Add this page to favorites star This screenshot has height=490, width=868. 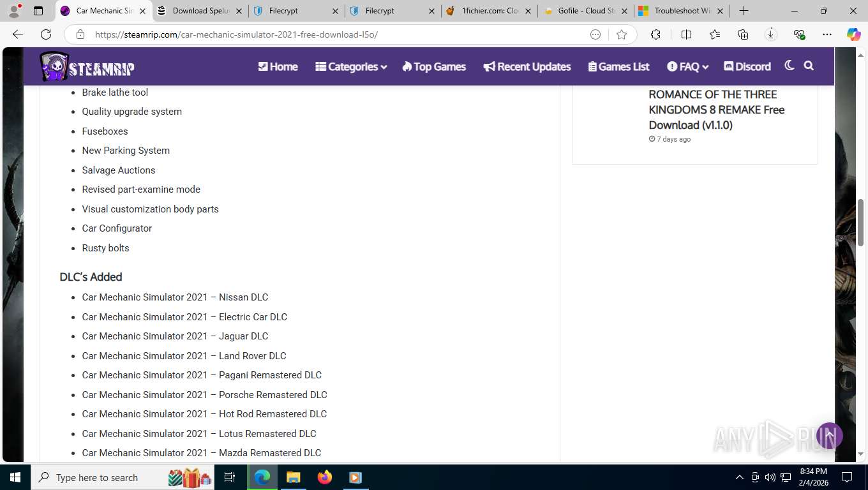pyautogui.click(x=622, y=34)
